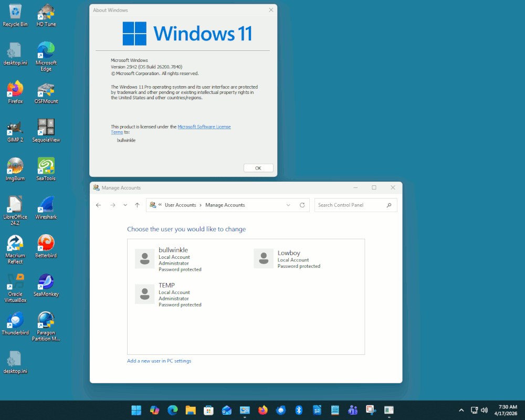Open Microsoft Teams from the taskbar
This screenshot has width=525, height=420.
[x=353, y=410]
